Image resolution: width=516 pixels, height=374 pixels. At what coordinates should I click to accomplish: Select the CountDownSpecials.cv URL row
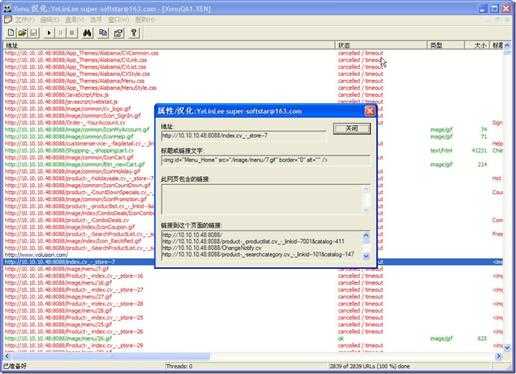tap(78, 192)
